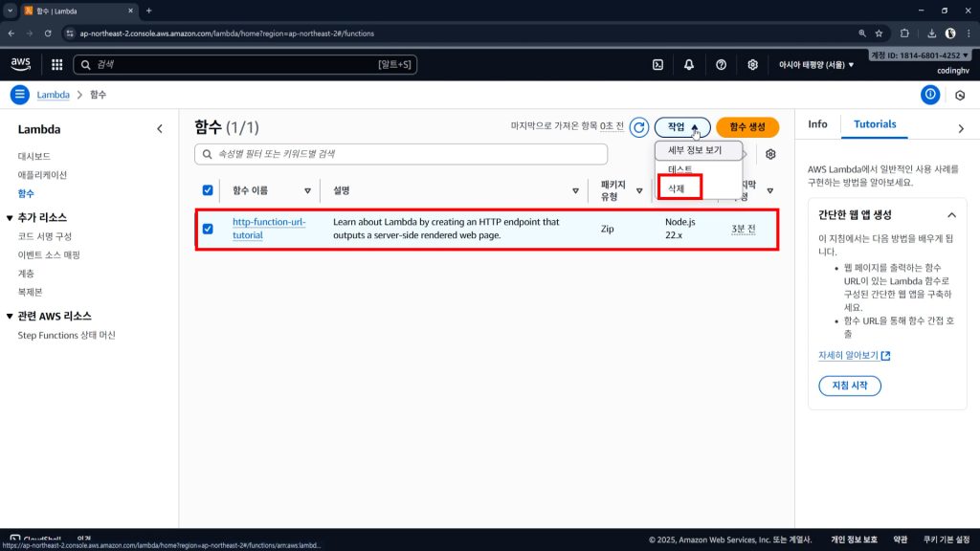The height and width of the screenshot is (551, 980).
Task: Reload the browser page
Action: click(x=48, y=33)
